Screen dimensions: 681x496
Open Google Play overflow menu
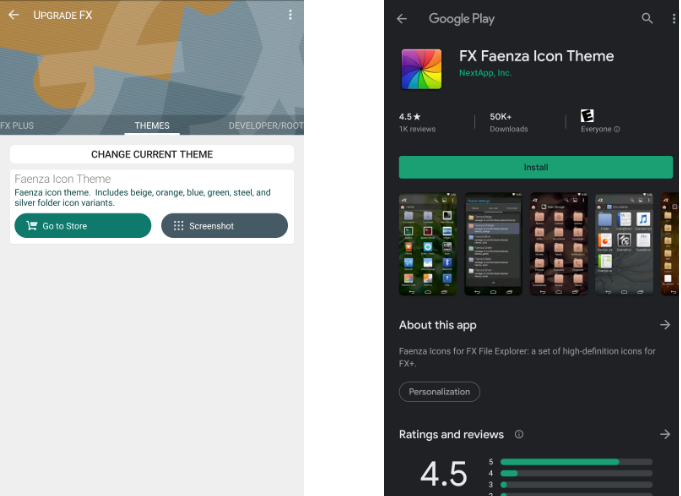[674, 18]
